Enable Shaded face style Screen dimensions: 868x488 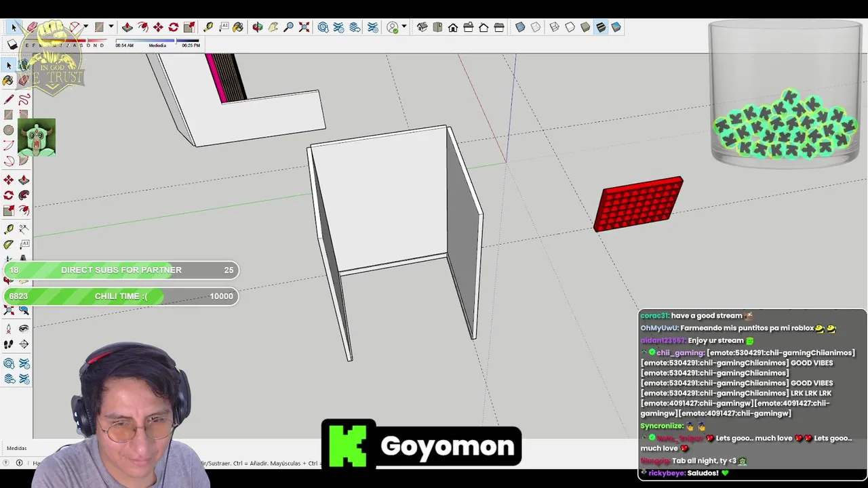tap(585, 27)
